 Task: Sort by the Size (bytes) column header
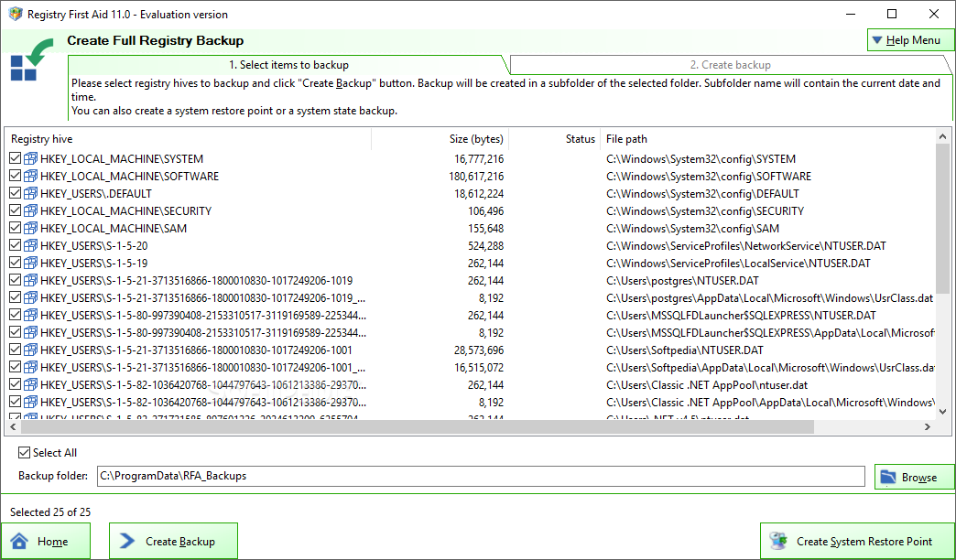point(440,139)
